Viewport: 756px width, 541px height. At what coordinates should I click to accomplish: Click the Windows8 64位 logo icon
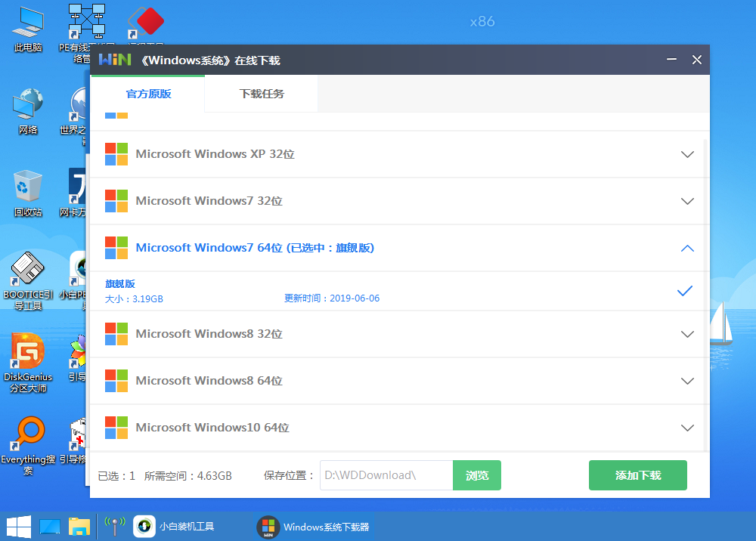pyautogui.click(x=116, y=381)
